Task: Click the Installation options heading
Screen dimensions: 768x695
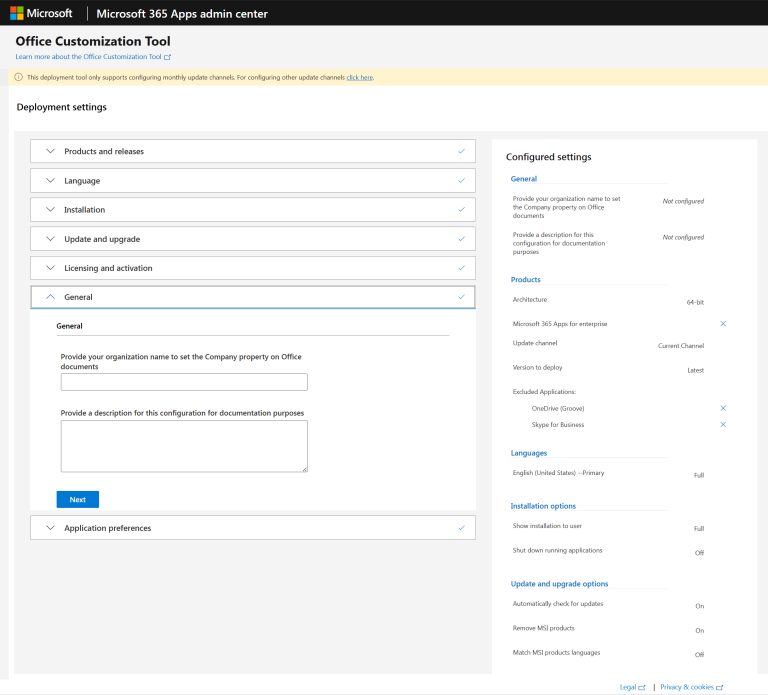Action: [543, 506]
